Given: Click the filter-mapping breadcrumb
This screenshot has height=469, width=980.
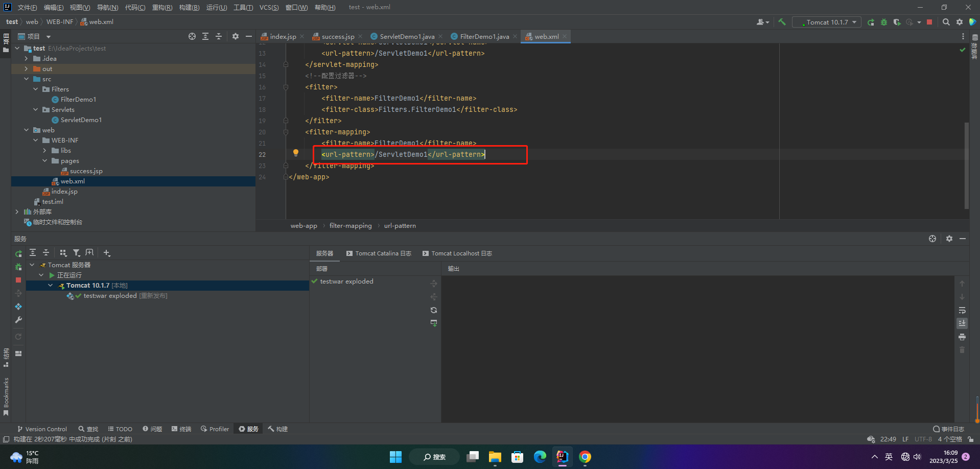Looking at the screenshot, I should pyautogui.click(x=351, y=226).
